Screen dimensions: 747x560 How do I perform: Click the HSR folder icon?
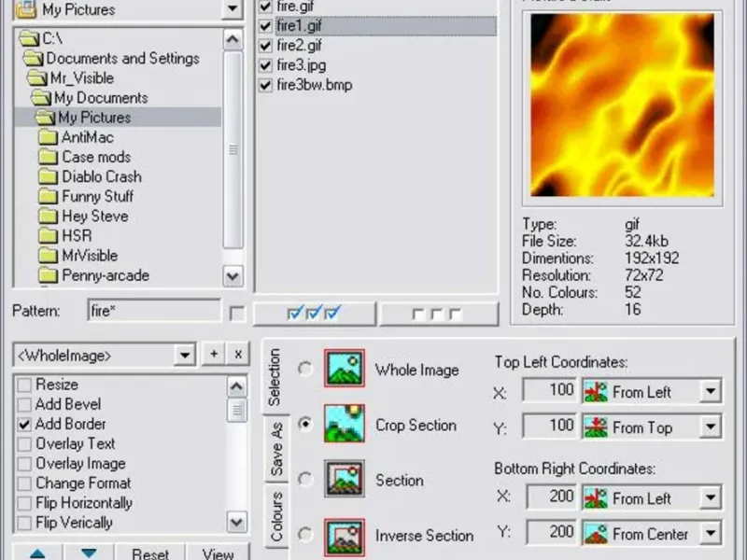coord(48,236)
